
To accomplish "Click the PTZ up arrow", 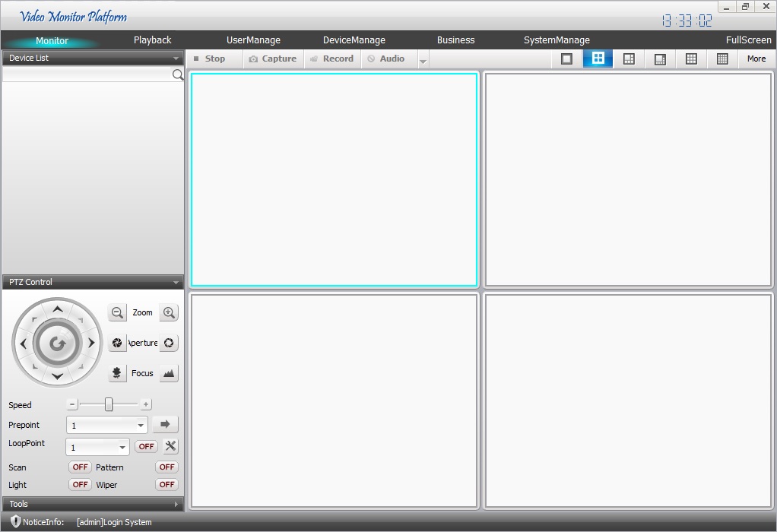I will 58,309.
